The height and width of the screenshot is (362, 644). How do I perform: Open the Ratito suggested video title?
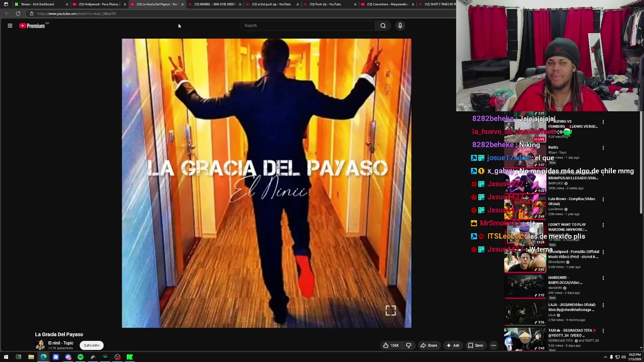(x=553, y=147)
